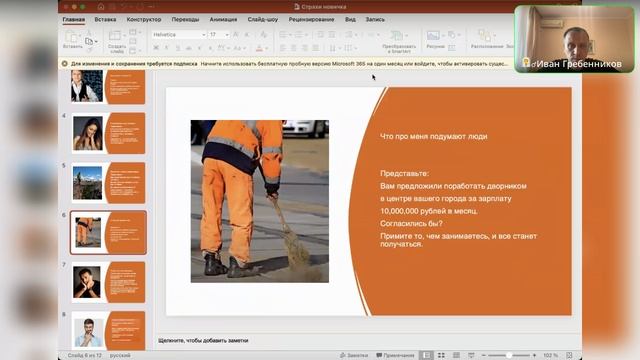Viewport: 640px width, 360px height.
Task: Click the street sweeper picture on slide
Action: (260, 201)
